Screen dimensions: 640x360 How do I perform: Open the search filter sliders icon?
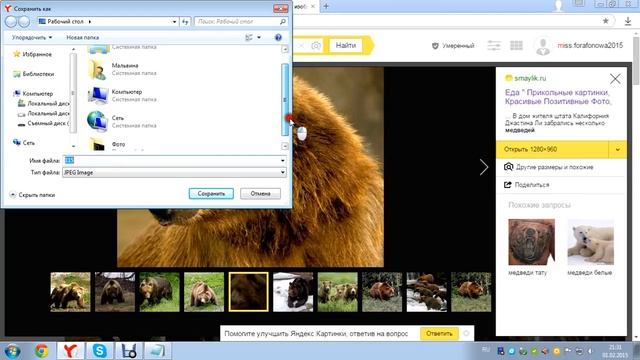[494, 45]
